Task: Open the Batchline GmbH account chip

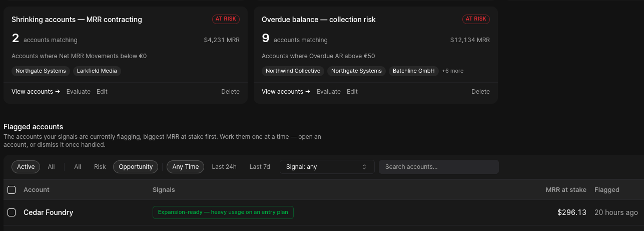Action: point(414,71)
